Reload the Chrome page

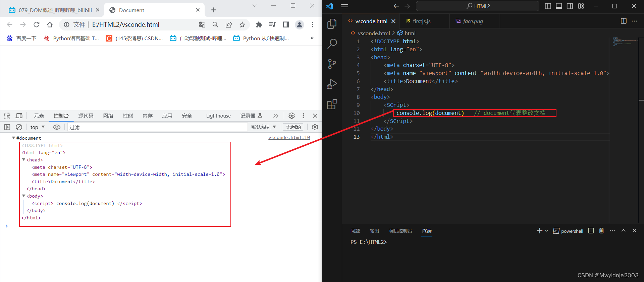point(37,24)
